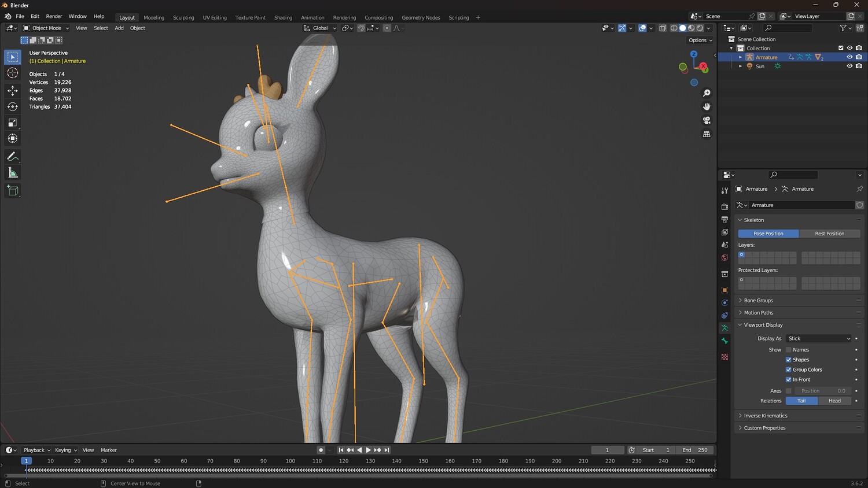This screenshot has height=488, width=868.
Task: Click the viewport zoom magnifier icon
Action: 707,93
